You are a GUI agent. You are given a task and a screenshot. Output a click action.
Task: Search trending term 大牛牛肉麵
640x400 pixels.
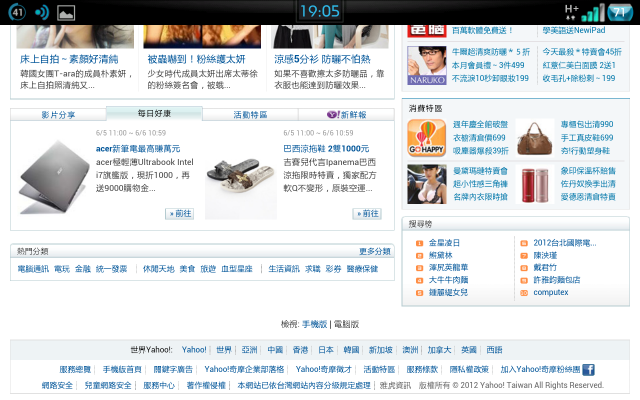(x=448, y=280)
